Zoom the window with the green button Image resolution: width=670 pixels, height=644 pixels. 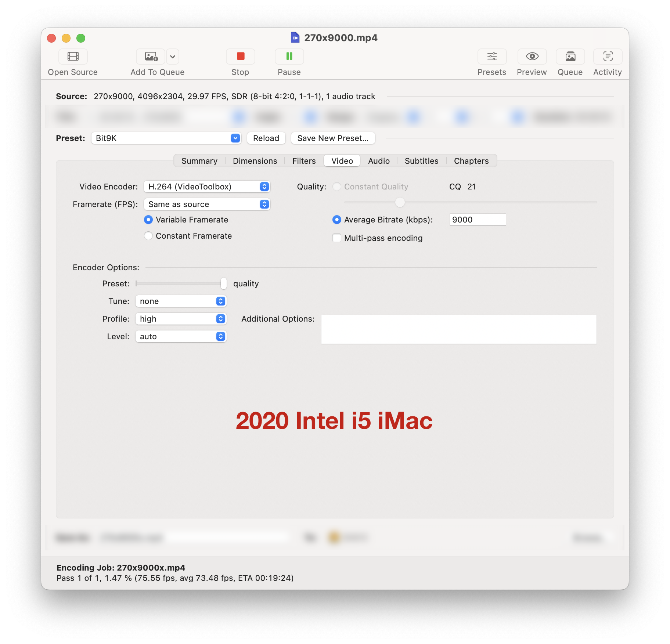point(81,38)
